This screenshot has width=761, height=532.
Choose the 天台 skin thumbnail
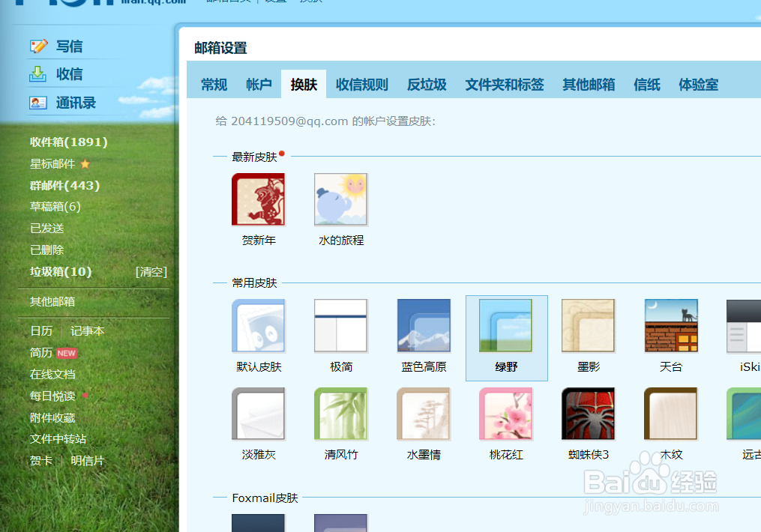(x=671, y=325)
